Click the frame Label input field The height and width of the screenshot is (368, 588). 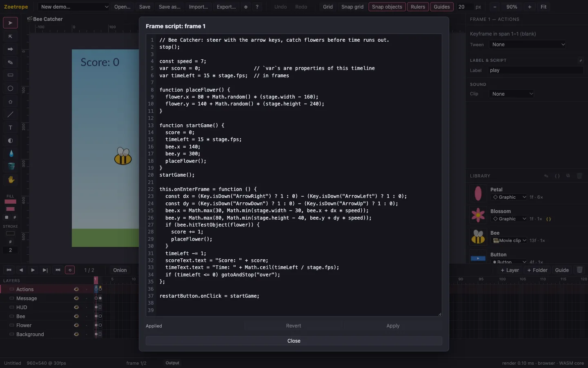point(536,70)
